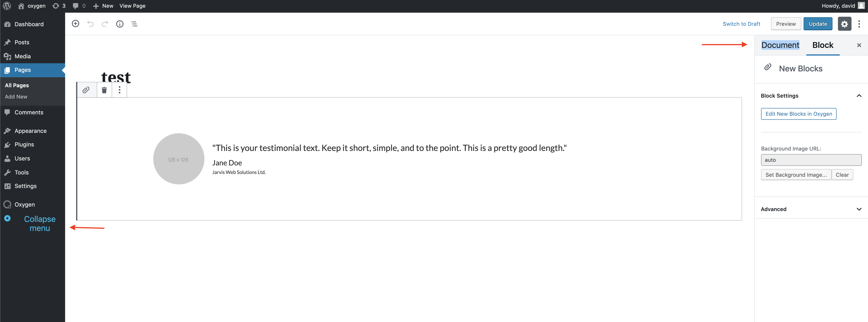Open updates indicator showing 3
The width and height of the screenshot is (868, 322).
[59, 5]
